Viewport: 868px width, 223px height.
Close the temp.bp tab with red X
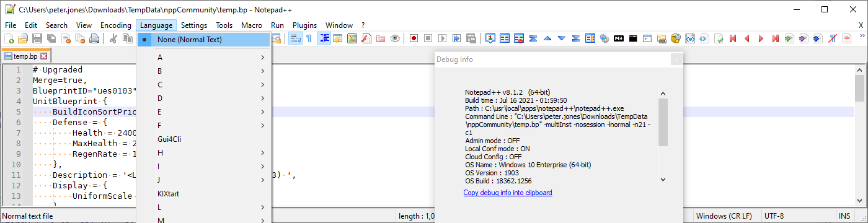coord(44,56)
